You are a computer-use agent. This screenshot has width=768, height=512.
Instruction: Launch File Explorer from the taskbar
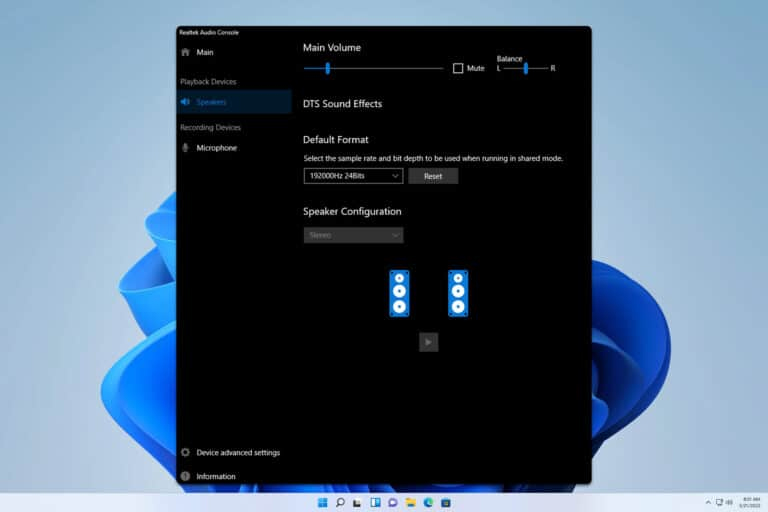click(x=410, y=502)
